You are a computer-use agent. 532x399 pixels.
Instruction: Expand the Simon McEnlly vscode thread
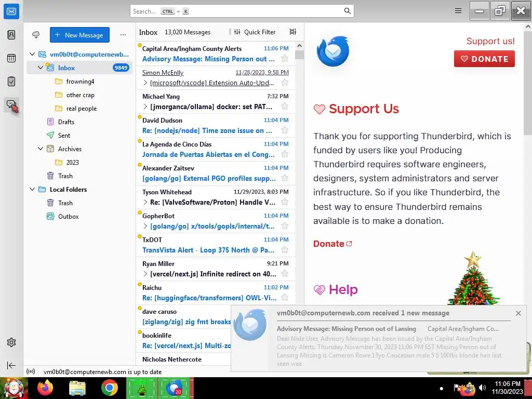pos(145,83)
